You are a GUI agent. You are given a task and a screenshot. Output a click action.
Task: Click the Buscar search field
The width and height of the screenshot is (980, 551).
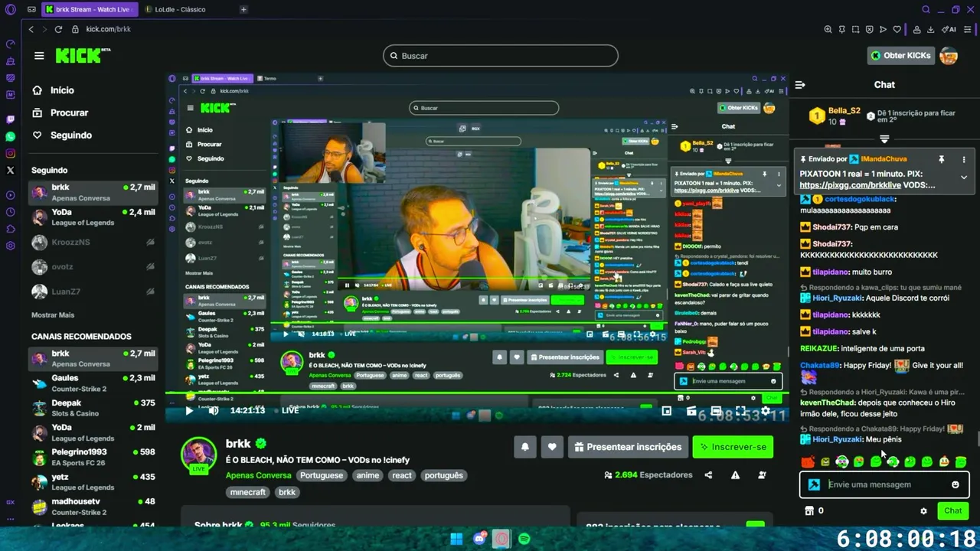(x=500, y=56)
